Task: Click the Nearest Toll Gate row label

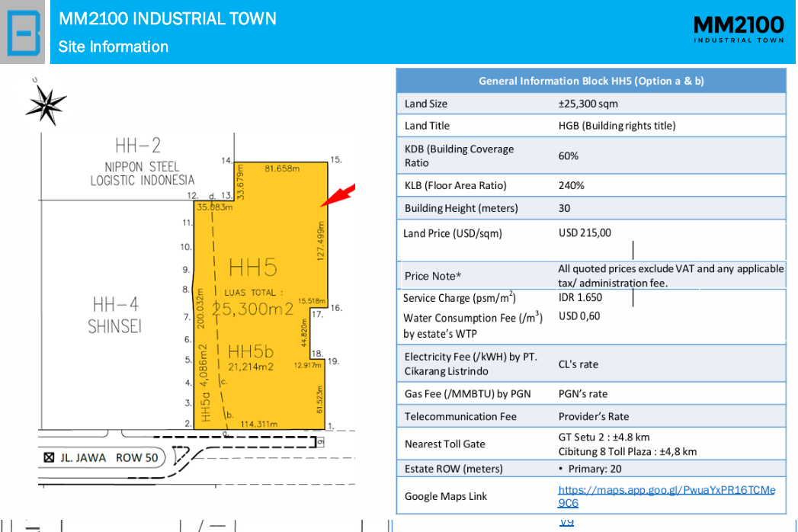Action: (445, 444)
